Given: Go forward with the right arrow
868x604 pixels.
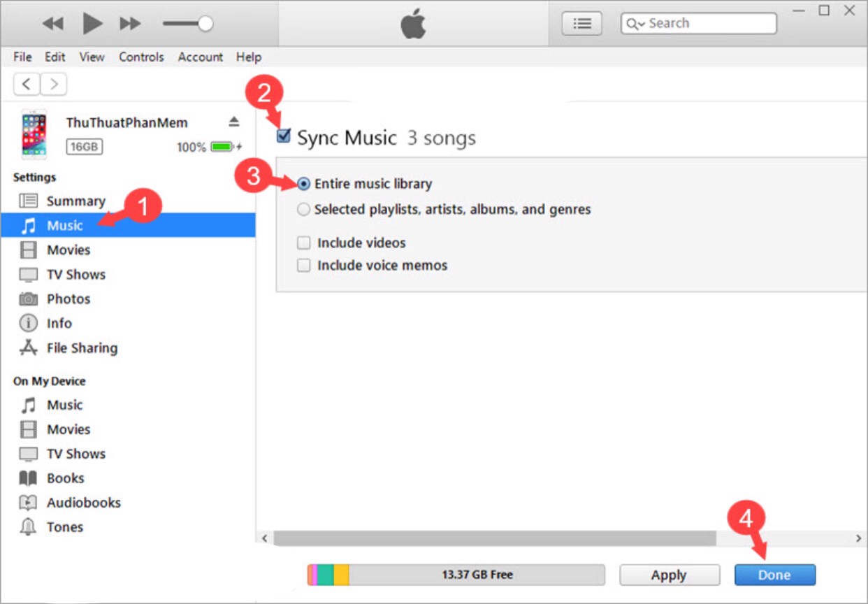Looking at the screenshot, I should click(54, 85).
